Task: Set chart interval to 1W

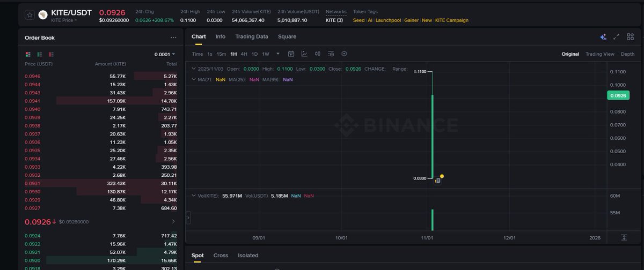Action: [x=266, y=54]
